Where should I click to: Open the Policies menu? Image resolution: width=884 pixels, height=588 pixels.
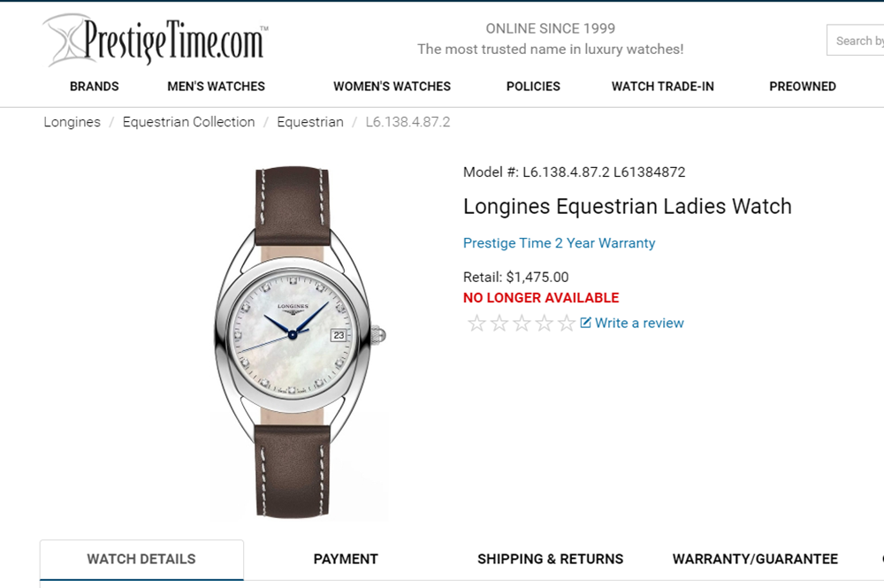point(533,87)
